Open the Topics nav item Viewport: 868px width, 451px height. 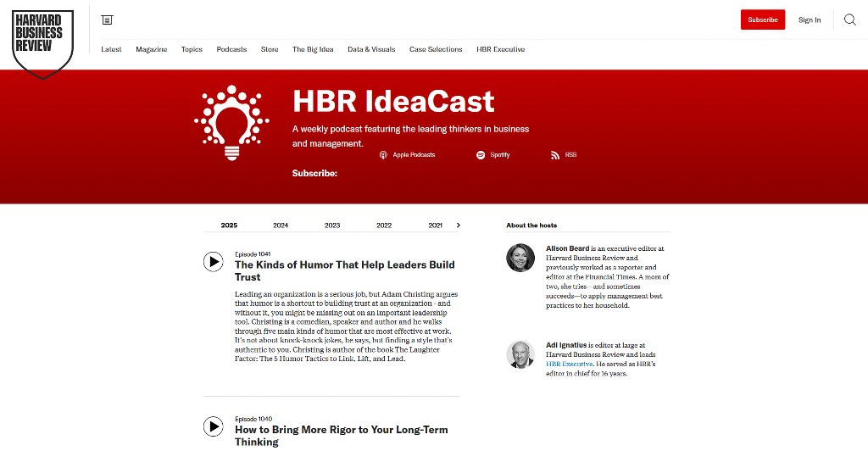192,49
